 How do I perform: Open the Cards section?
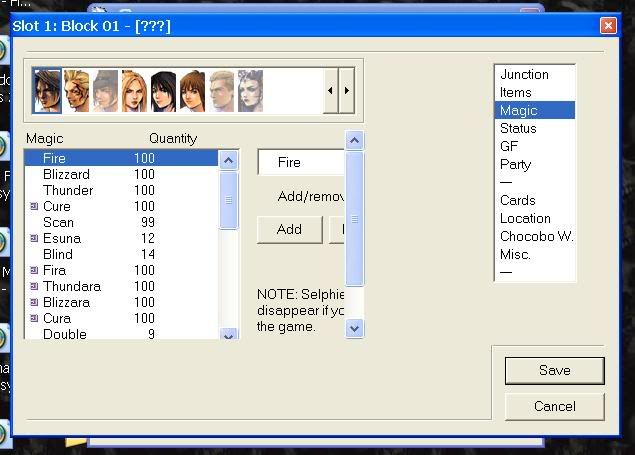pyautogui.click(x=535, y=200)
